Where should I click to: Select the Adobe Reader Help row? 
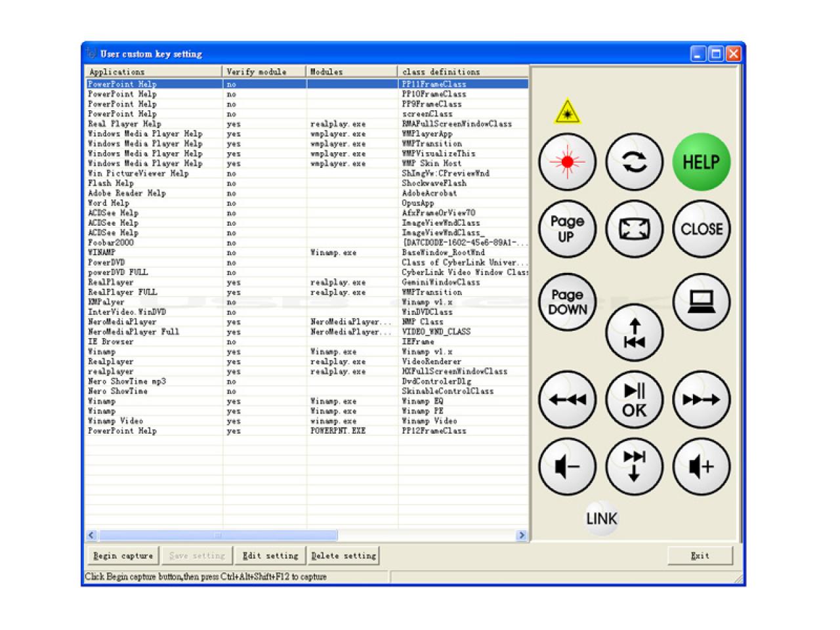306,193
